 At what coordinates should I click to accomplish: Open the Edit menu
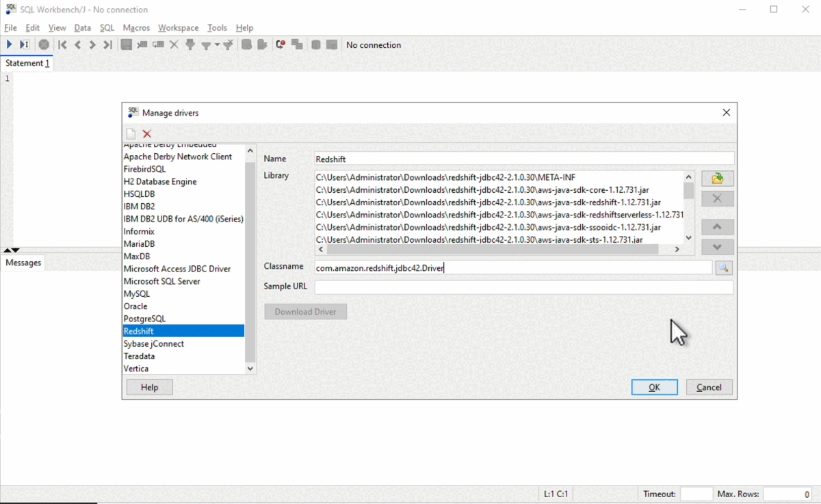point(33,27)
